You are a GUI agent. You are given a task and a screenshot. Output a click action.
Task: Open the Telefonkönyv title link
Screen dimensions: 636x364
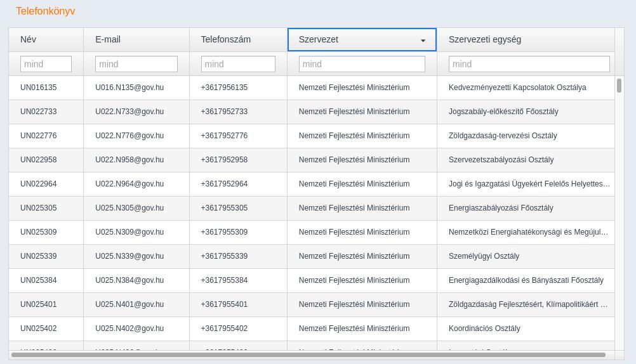tap(46, 11)
